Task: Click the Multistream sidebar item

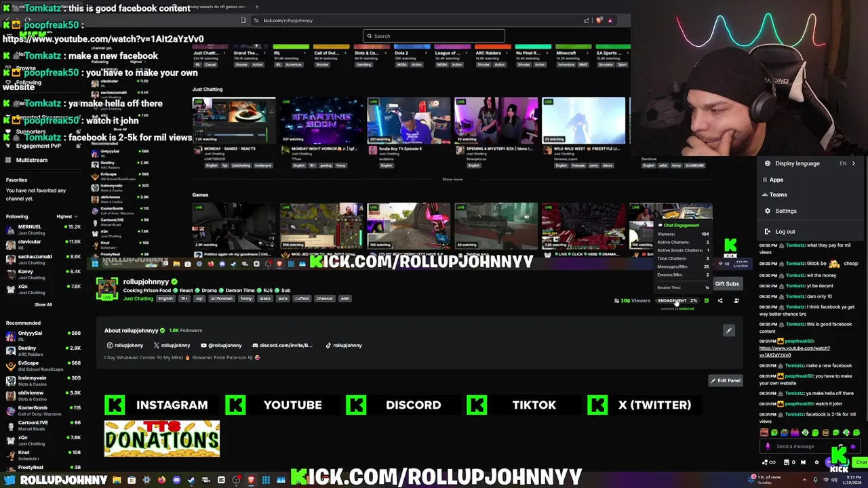Action: coord(31,160)
